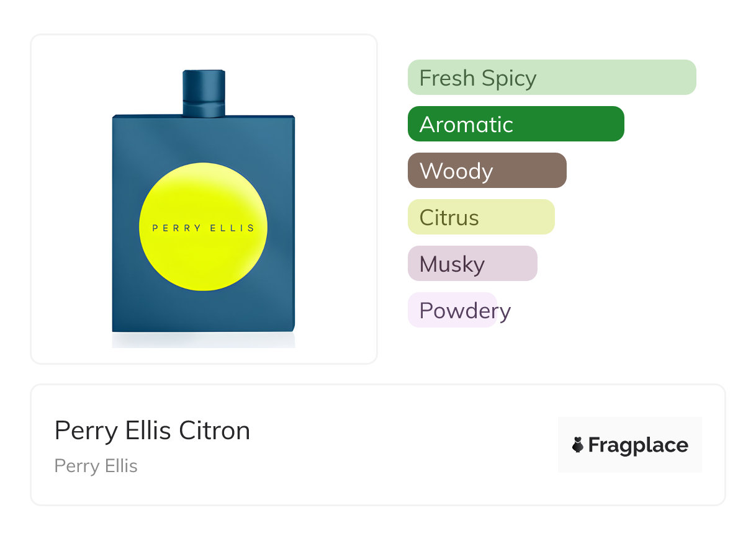Image resolution: width=756 pixels, height=536 pixels.
Task: Select the dark green Aromatic accord bar
Action: click(515, 124)
